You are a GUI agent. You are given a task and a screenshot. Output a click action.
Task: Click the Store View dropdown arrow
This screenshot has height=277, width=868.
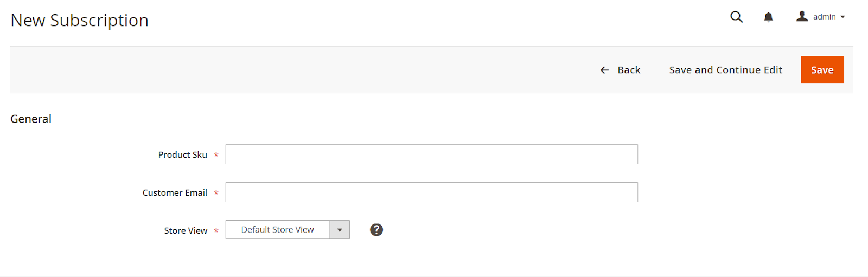click(x=340, y=230)
